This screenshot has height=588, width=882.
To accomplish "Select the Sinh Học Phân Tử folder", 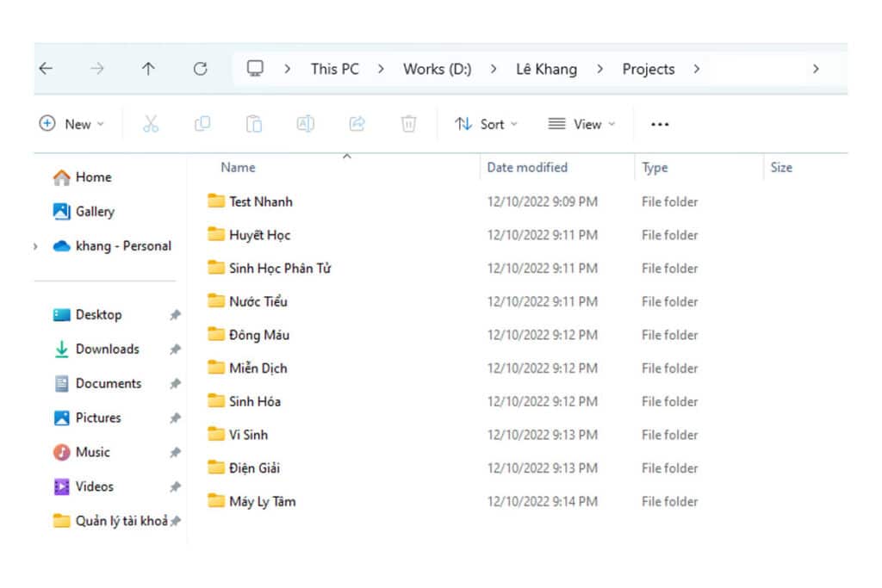I will click(x=269, y=268).
